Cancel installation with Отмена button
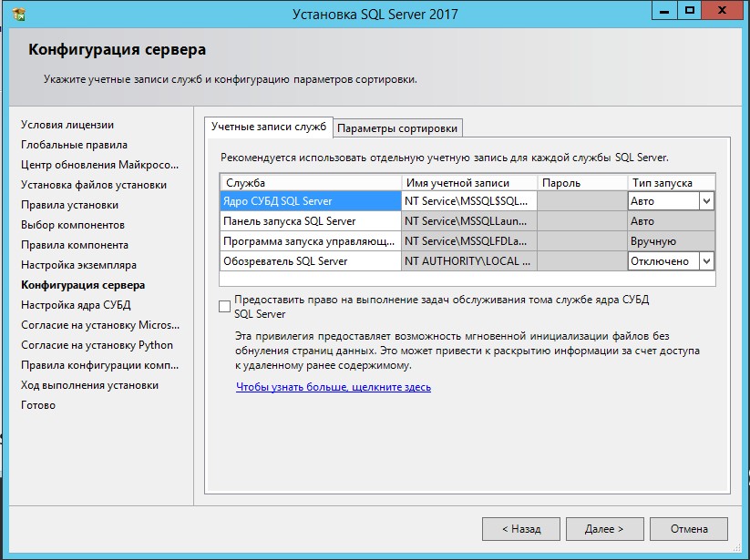Screen dimensions: 750x560 click(x=688, y=528)
